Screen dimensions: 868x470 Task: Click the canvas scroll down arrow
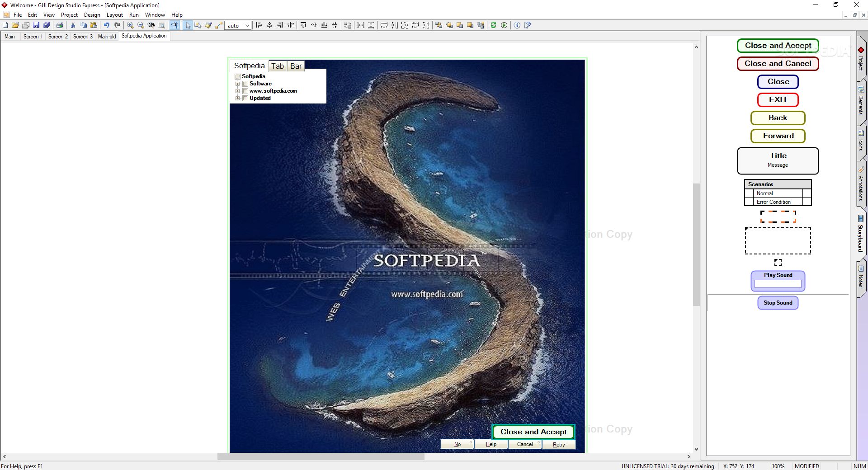coord(696,449)
